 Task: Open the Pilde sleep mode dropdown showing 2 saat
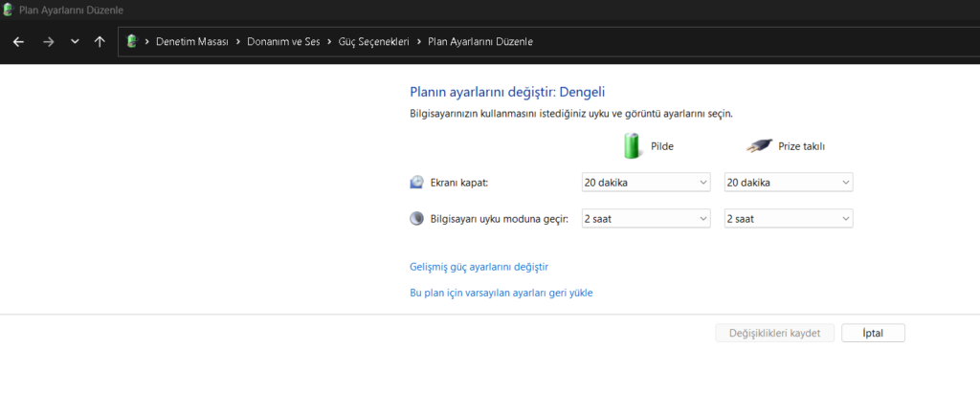click(645, 219)
